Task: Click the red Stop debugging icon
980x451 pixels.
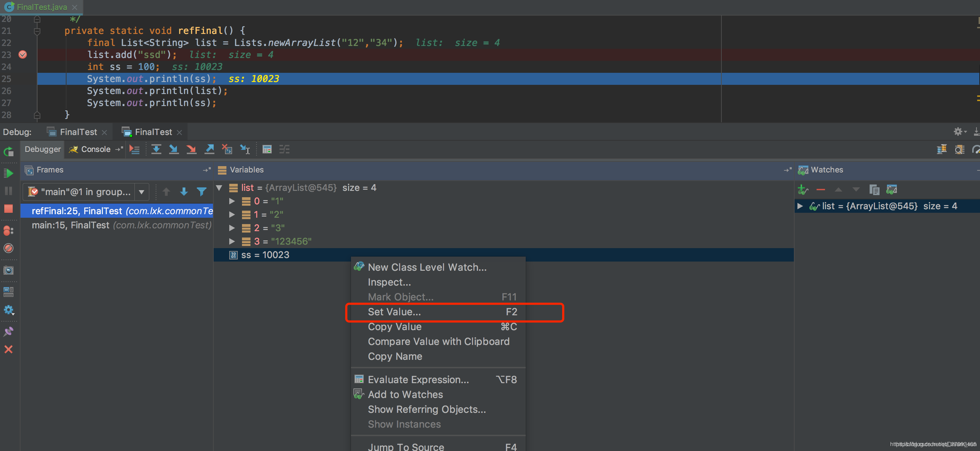Action: point(8,209)
